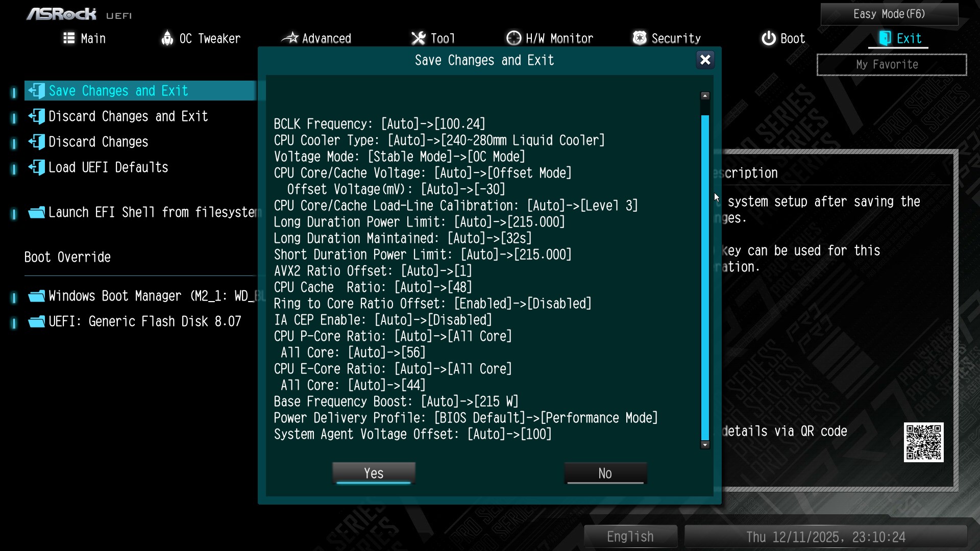This screenshot has width=980, height=551.
Task: Click the Boot power icon
Action: click(768, 38)
